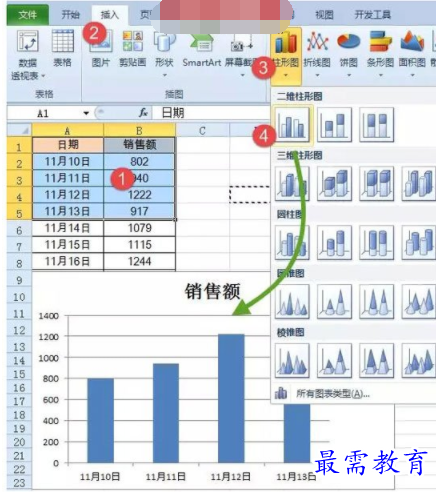The image size is (436, 494).
Task: Expand the Name Box dropdown arrow
Action: pos(86,113)
